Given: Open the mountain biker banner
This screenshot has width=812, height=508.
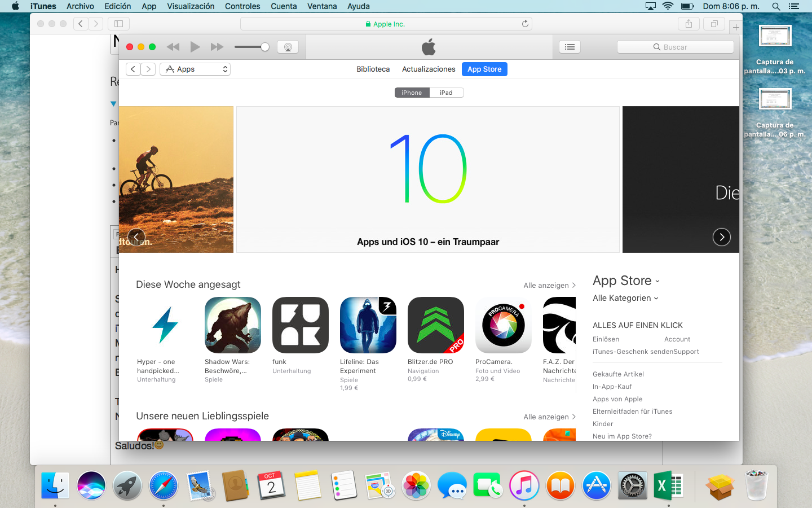Looking at the screenshot, I should click(176, 179).
